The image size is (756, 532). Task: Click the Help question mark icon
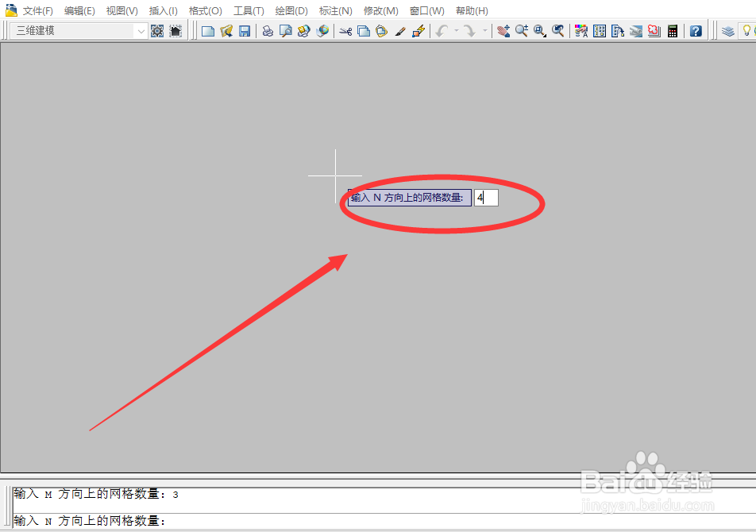click(696, 31)
